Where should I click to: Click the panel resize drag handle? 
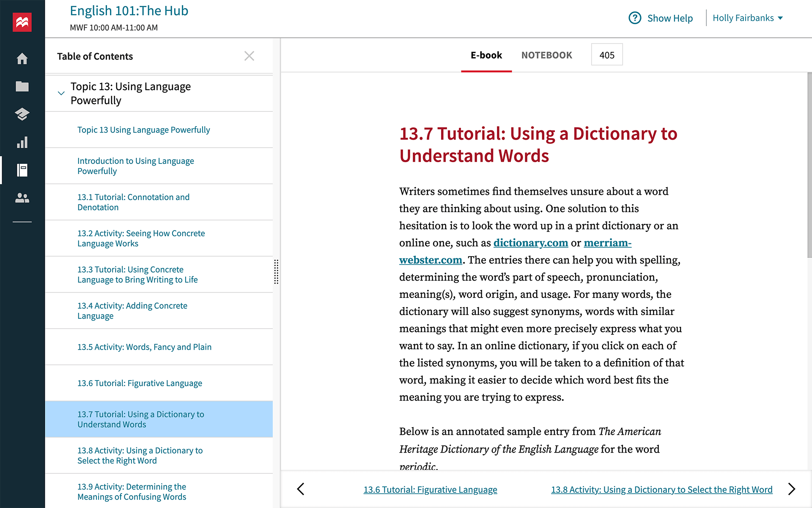(276, 272)
